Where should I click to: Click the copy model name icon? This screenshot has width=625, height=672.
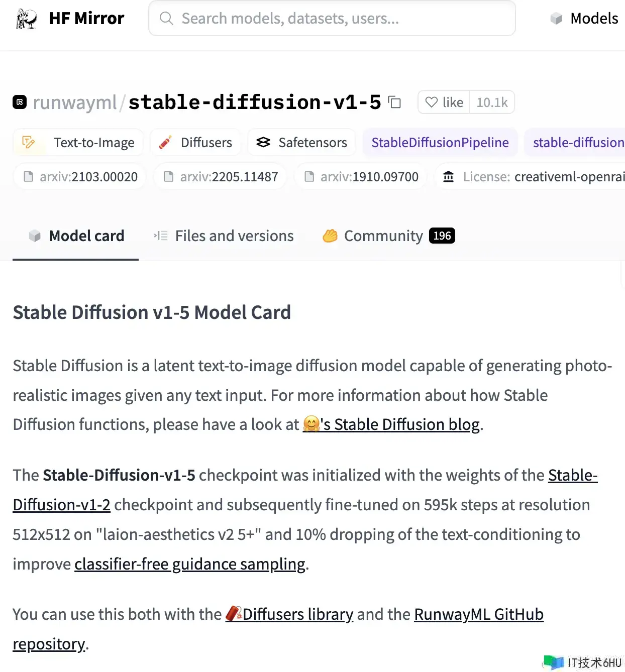(395, 102)
